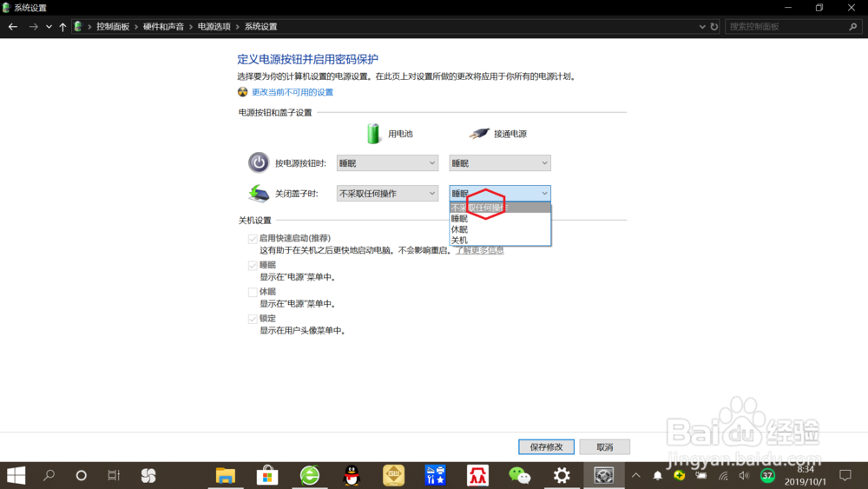The height and width of the screenshot is (489, 868).
Task: Click the green 37 badge in tray
Action: click(767, 475)
